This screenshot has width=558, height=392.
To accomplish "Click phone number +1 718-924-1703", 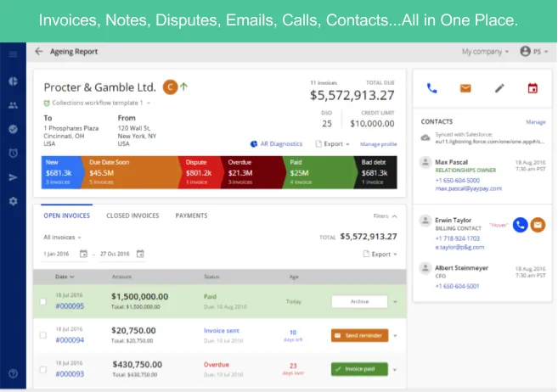I will tap(457, 238).
